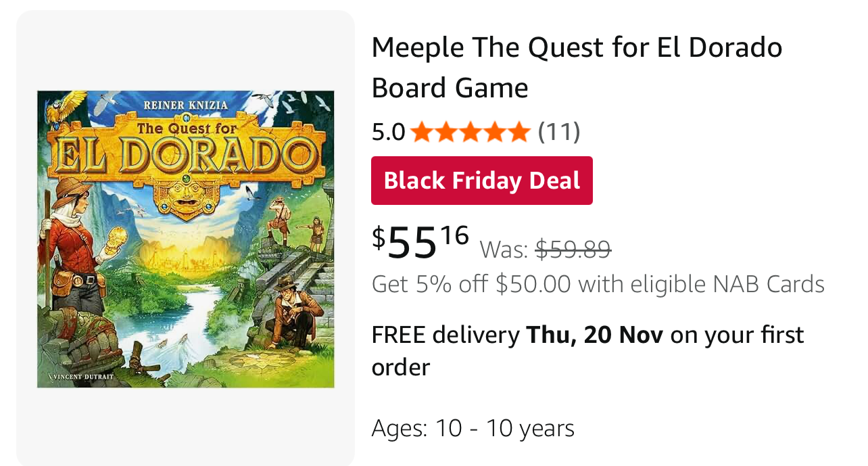The image size is (868, 466).
Task: Click the first orange rating star
Action: 421,132
